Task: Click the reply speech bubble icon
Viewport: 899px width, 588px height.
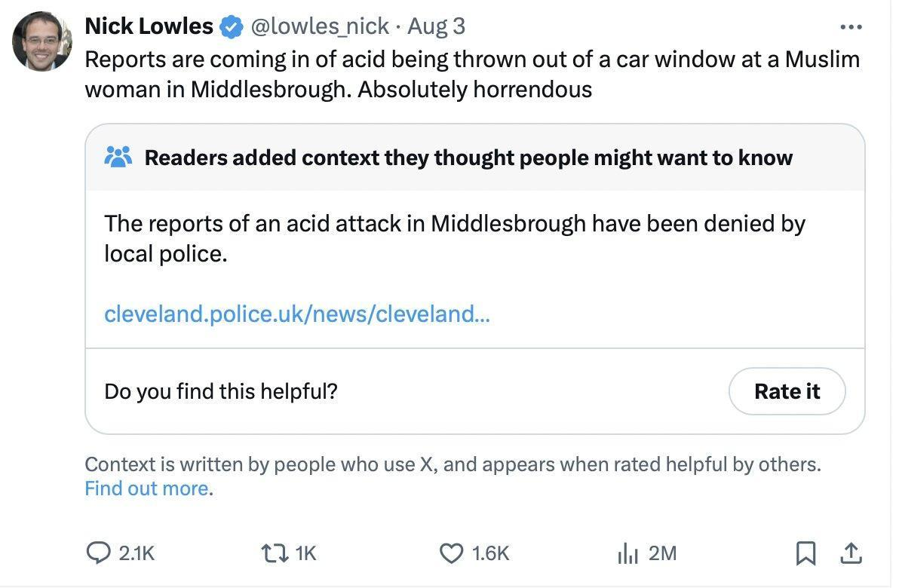Action: click(x=97, y=554)
